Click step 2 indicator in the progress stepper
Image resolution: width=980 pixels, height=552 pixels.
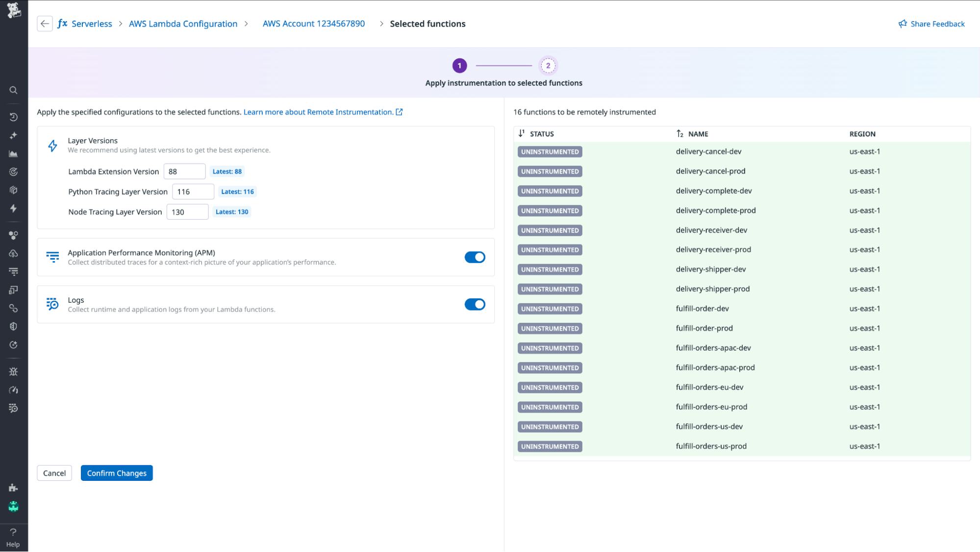tap(548, 65)
